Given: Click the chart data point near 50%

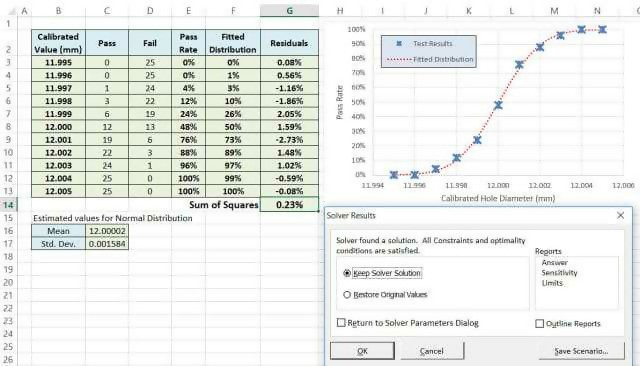Looking at the screenshot, I should pyautogui.click(x=498, y=105).
